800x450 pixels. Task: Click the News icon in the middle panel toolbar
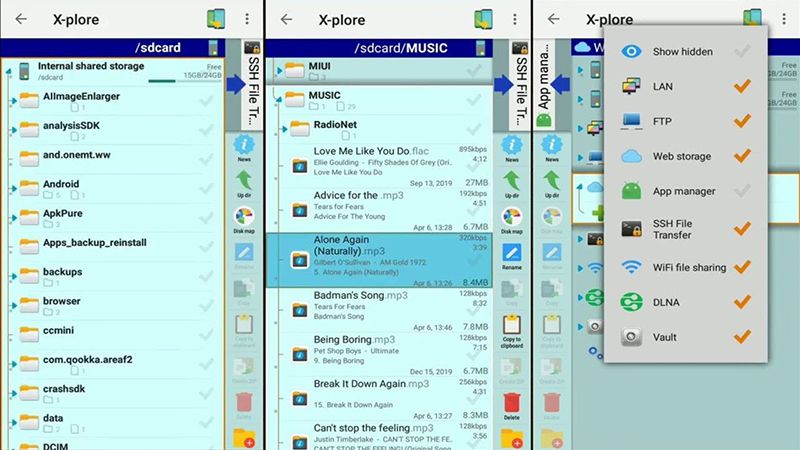pyautogui.click(x=511, y=147)
